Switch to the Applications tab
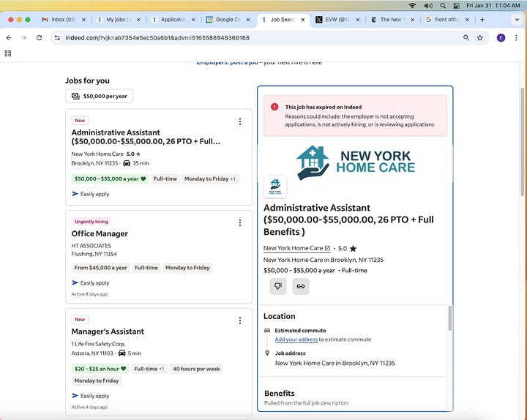527x420 pixels. click(x=169, y=20)
